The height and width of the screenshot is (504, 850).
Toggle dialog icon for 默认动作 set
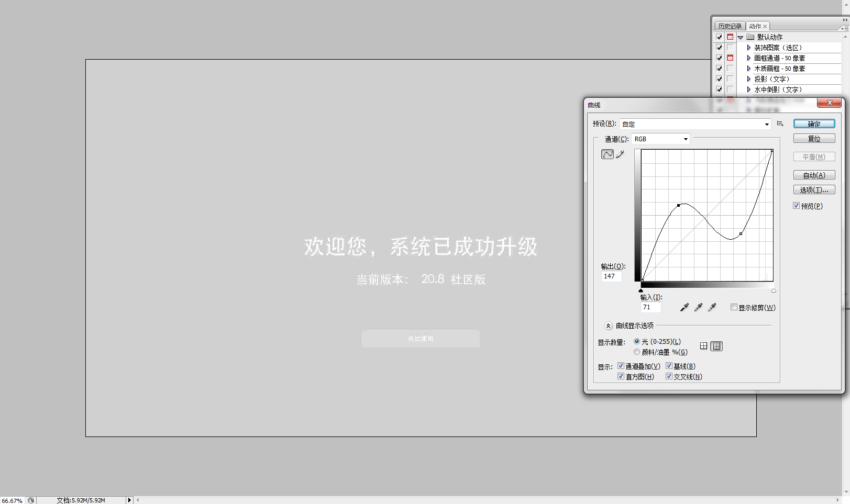coord(730,37)
